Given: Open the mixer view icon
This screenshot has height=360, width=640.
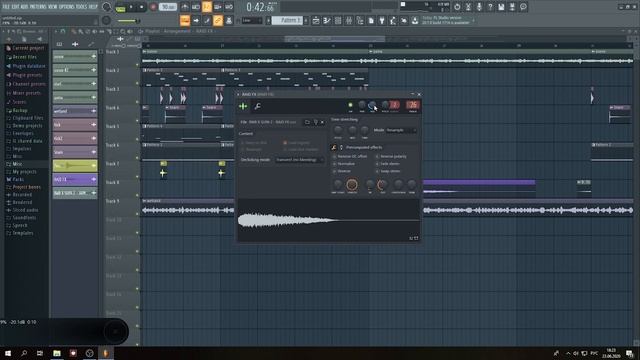Looking at the screenshot, I should pyautogui.click(x=349, y=20).
